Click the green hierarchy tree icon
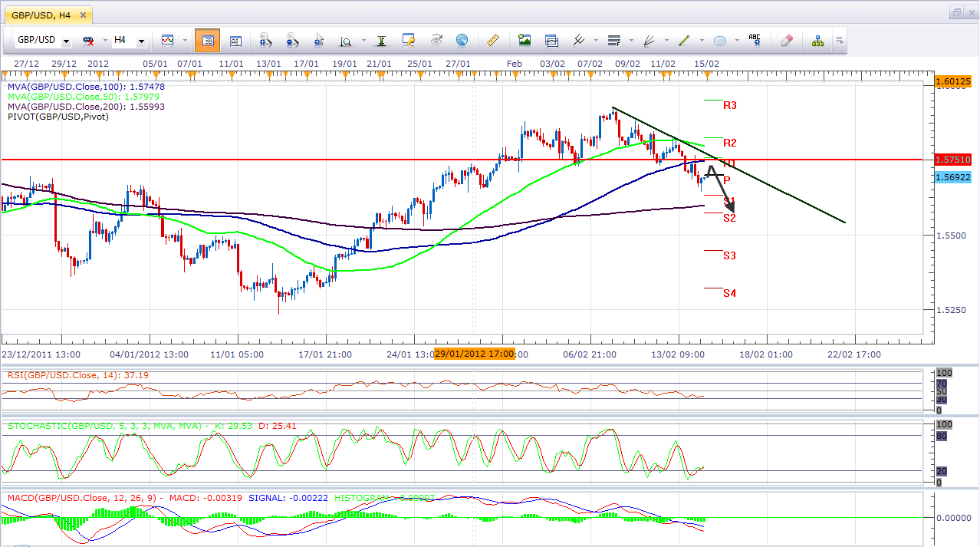Screen dimensions: 980x547 (817, 40)
